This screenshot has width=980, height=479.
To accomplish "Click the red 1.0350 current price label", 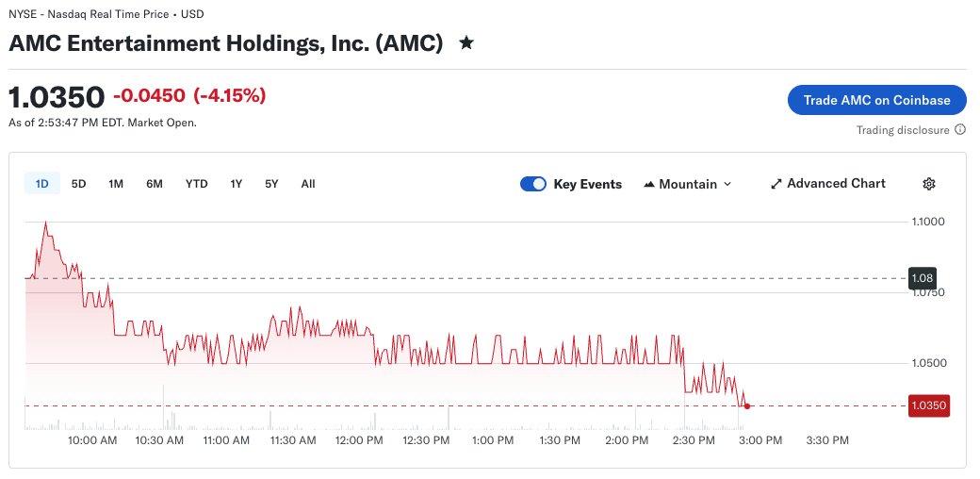I will click(929, 405).
